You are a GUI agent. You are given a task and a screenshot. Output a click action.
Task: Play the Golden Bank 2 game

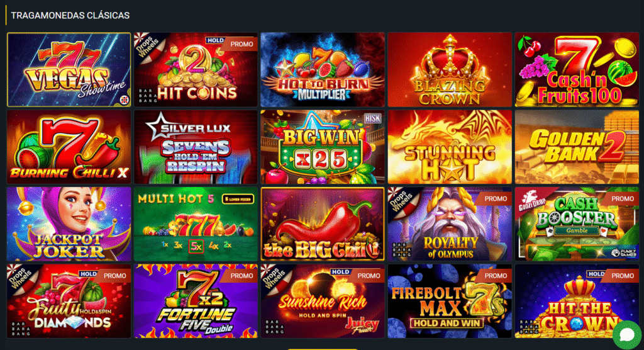click(577, 147)
